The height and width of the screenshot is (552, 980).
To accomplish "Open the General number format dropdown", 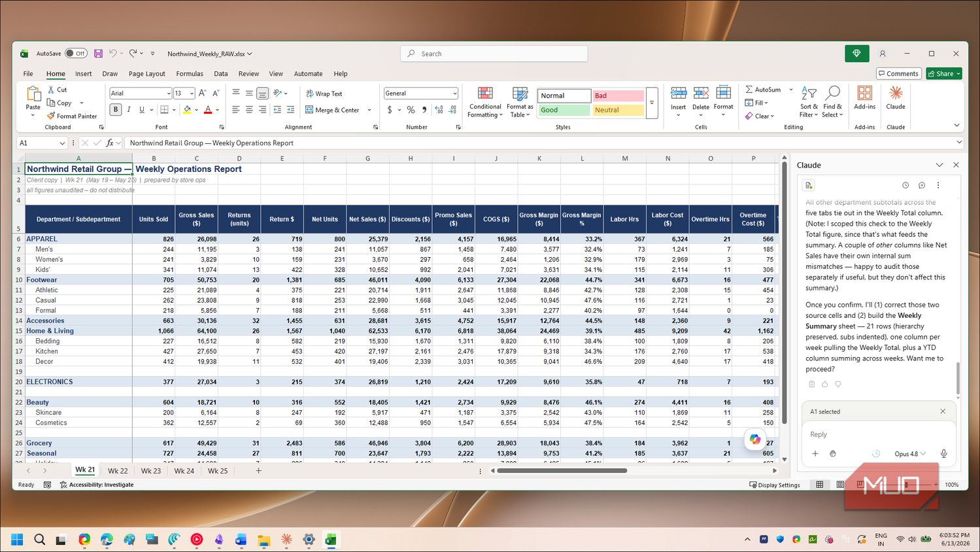I will click(454, 94).
